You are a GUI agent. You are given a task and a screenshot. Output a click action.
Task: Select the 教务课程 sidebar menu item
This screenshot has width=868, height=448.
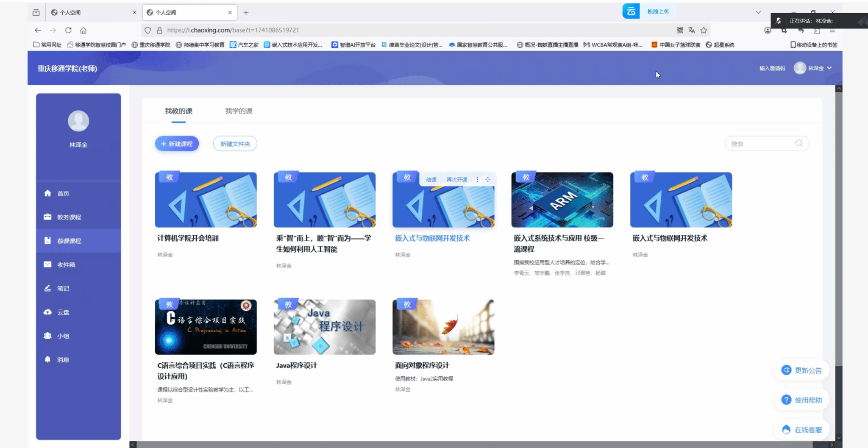pos(69,217)
